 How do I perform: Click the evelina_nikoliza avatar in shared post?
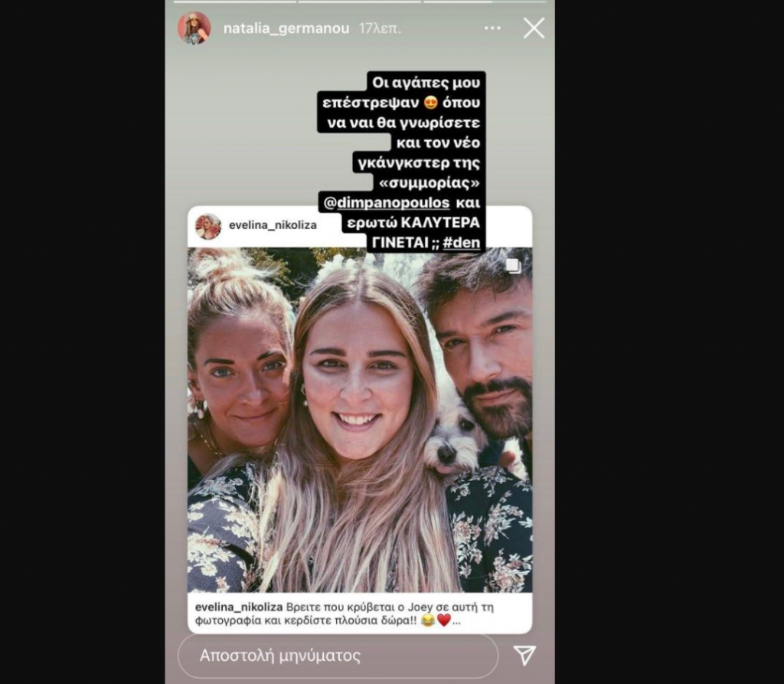[x=208, y=226]
